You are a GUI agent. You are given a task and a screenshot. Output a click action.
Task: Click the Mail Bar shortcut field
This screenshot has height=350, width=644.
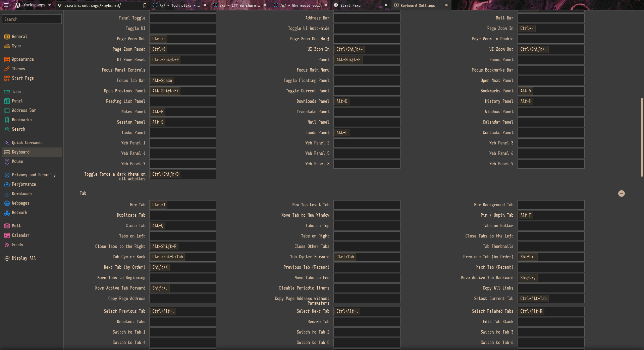point(551,18)
